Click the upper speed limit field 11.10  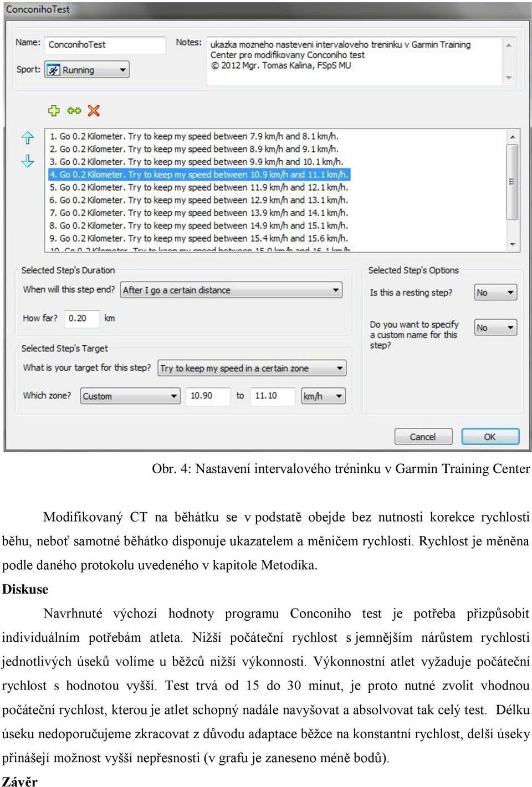pos(272,396)
